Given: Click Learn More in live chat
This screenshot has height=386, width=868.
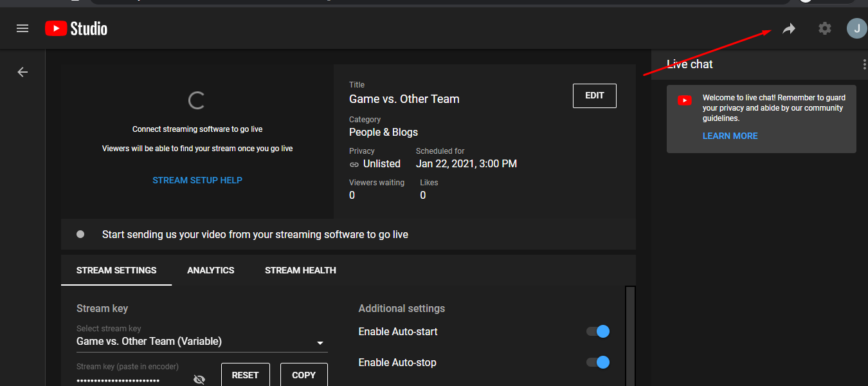Looking at the screenshot, I should (730, 136).
